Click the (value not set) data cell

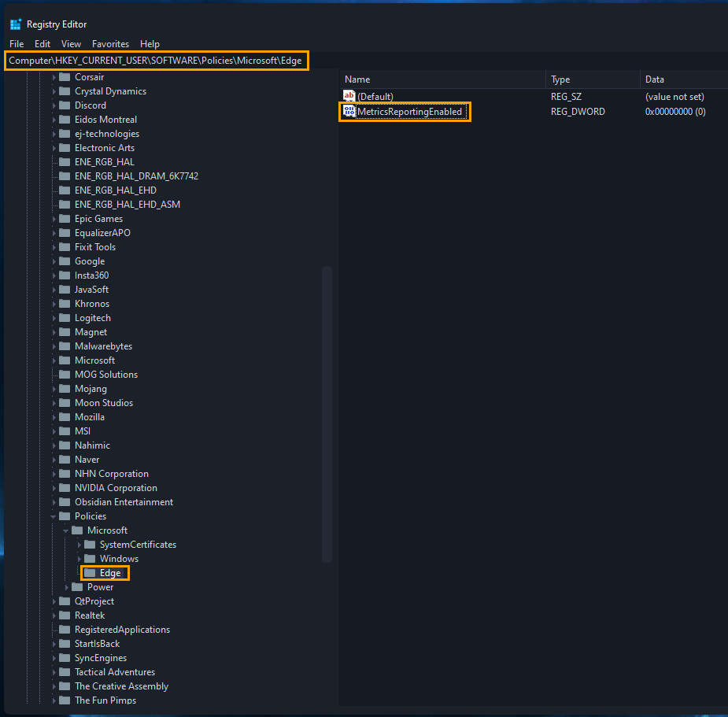[674, 97]
